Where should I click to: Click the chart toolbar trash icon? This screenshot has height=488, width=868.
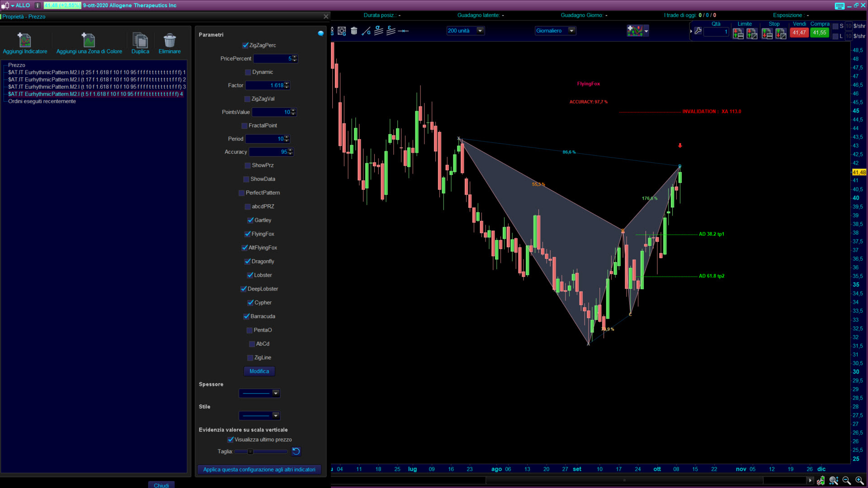(354, 31)
